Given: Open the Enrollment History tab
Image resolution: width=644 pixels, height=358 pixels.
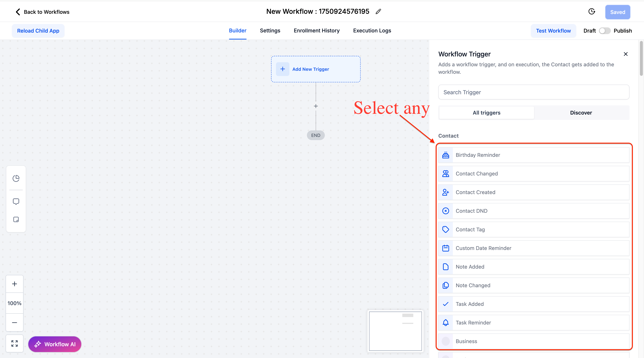Looking at the screenshot, I should coord(316,31).
